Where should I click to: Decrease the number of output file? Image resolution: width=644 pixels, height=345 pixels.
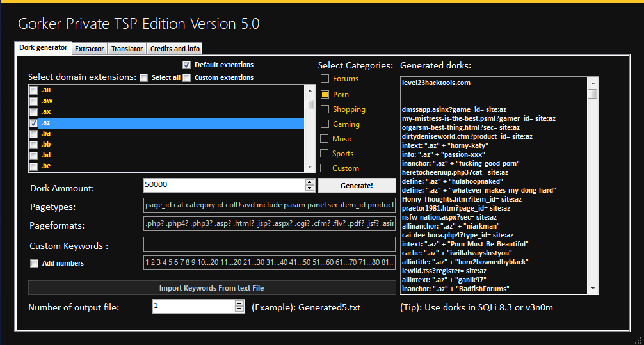point(239,309)
